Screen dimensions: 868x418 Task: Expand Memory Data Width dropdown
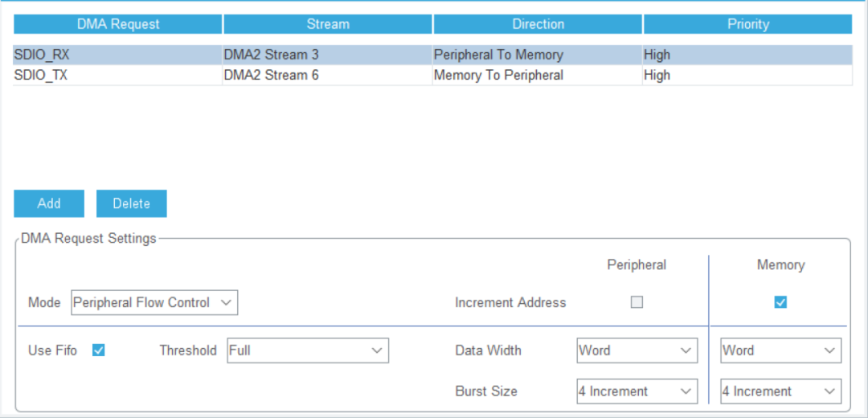pos(780,350)
